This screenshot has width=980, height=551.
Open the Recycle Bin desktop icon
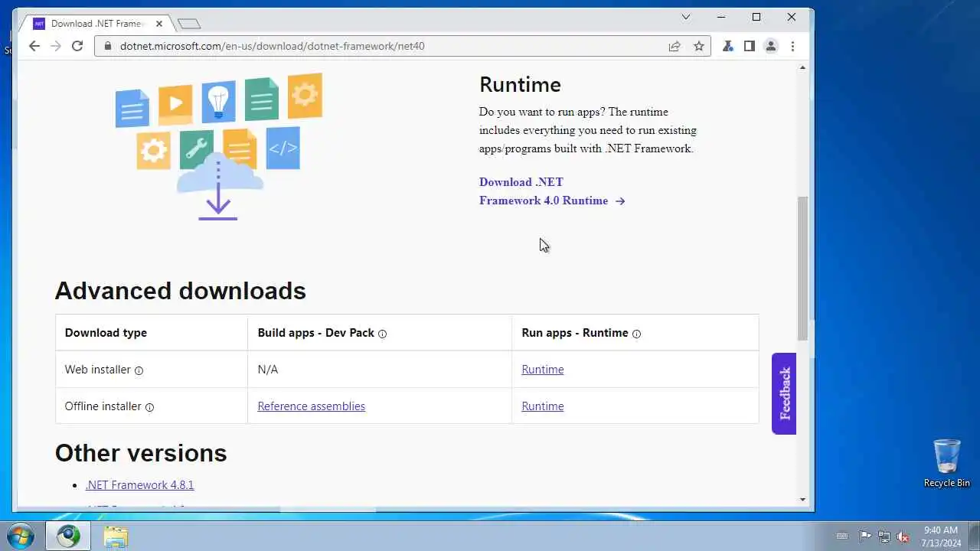(947, 463)
